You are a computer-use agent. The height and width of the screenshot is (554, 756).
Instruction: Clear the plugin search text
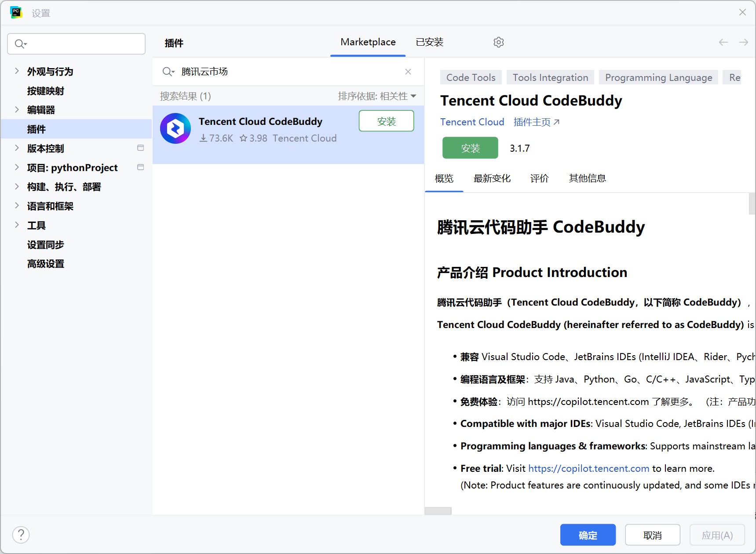(x=408, y=72)
